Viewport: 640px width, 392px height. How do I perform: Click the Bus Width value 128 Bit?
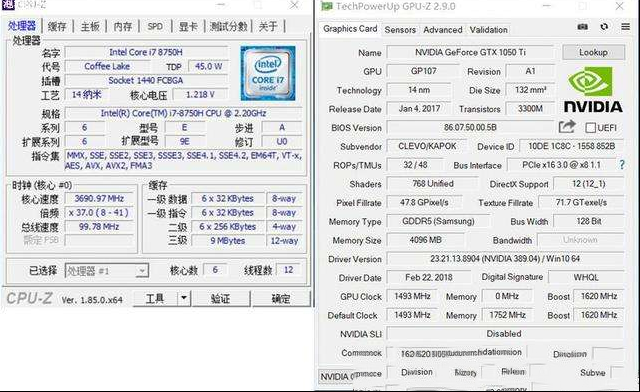tap(589, 221)
